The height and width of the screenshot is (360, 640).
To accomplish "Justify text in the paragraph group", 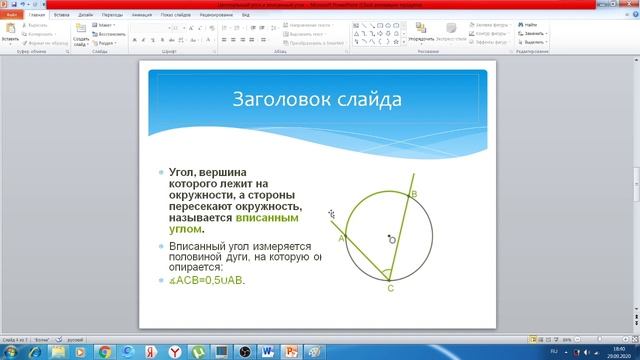I will pyautogui.click(x=252, y=40).
